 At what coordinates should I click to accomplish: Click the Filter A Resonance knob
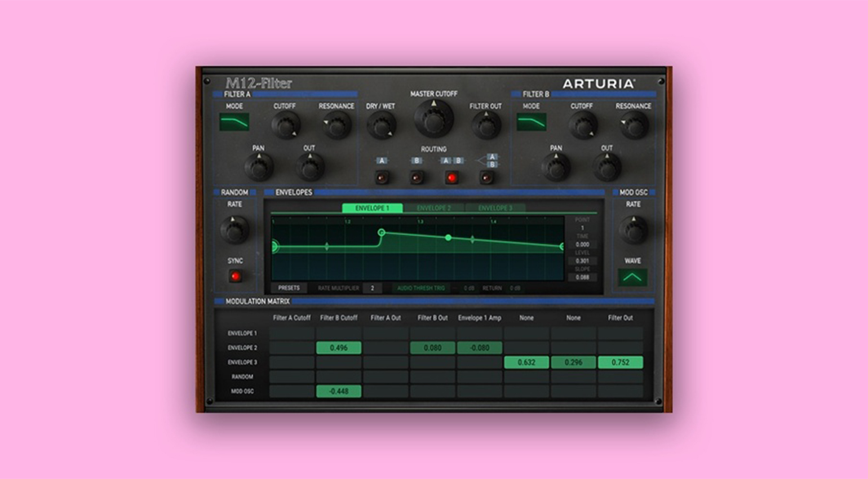336,125
